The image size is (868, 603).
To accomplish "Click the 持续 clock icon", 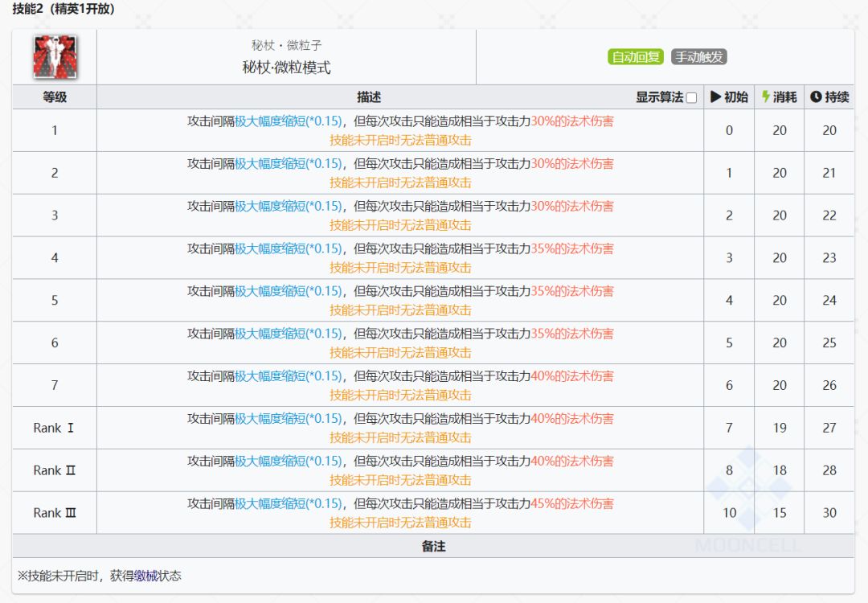I will pos(816,97).
